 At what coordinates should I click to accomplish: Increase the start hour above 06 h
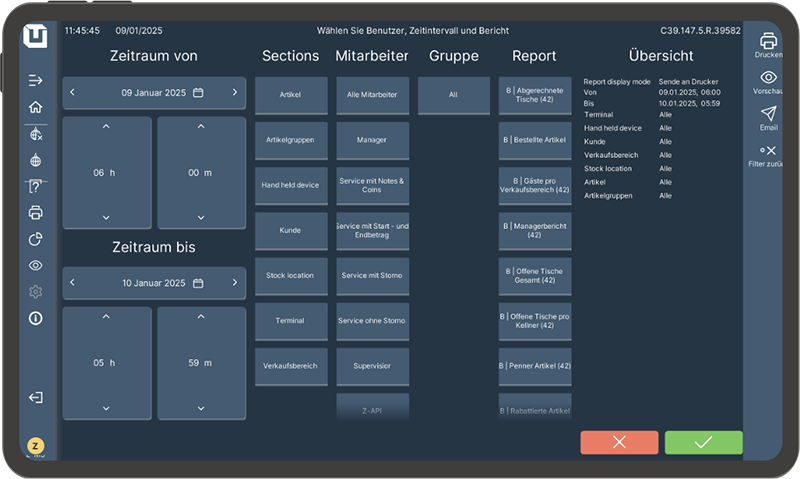pos(106,127)
